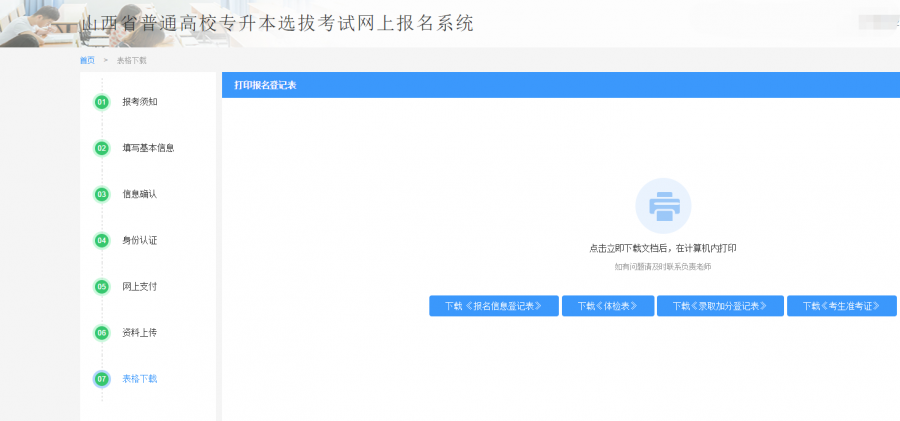
Task: Click the green 02 step circle
Action: 101,148
